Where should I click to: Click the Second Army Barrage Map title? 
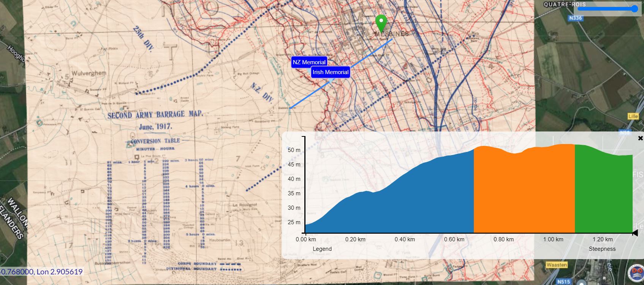click(155, 114)
